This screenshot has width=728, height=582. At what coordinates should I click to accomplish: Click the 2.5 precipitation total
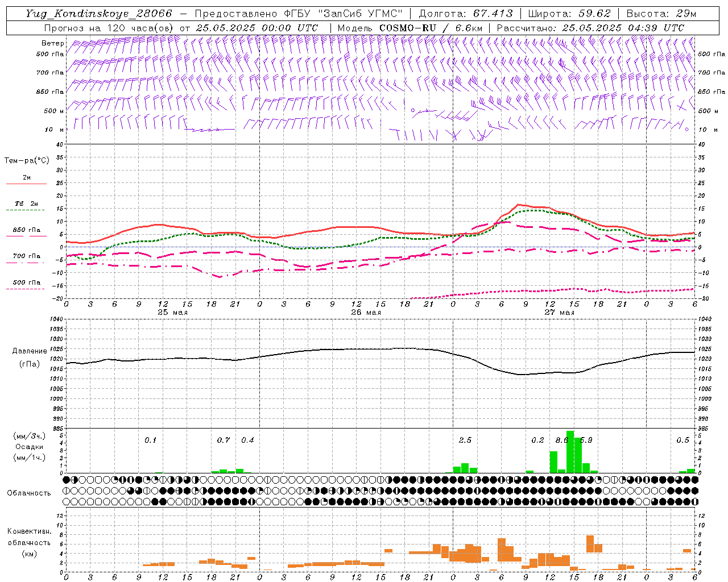tap(465, 440)
